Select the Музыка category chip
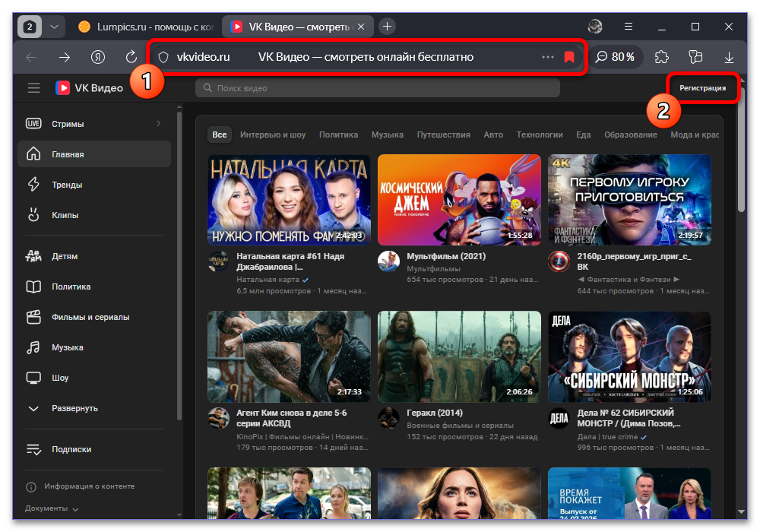Viewport: 760px width, 532px height. [x=388, y=135]
